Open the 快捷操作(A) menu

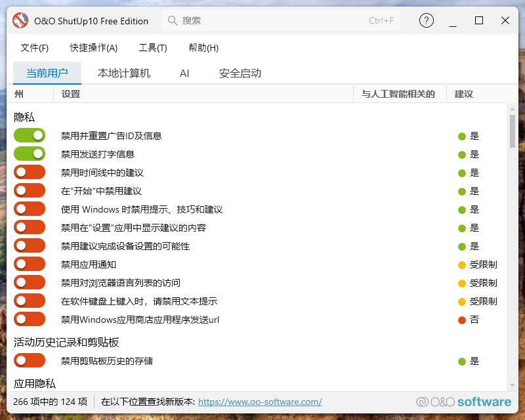coord(94,48)
